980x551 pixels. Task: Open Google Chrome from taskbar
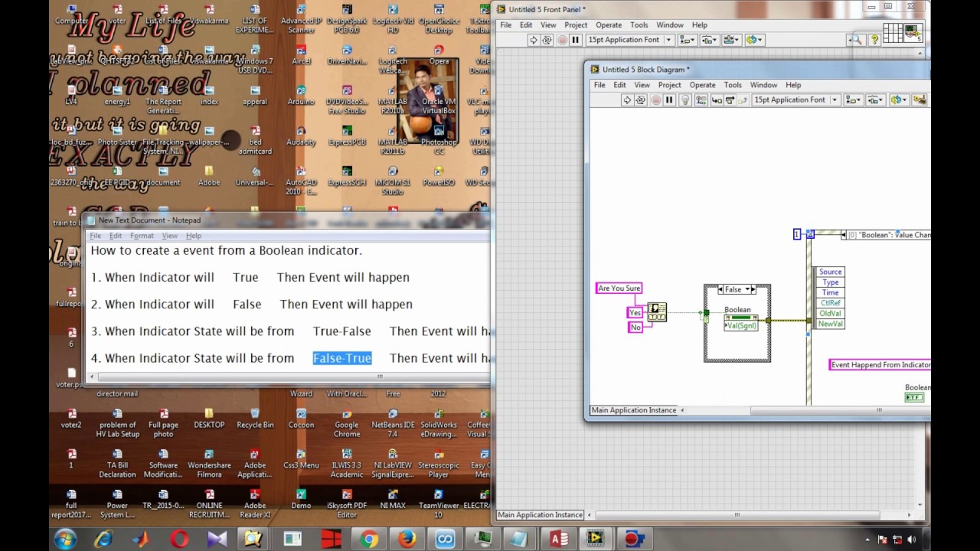click(x=369, y=540)
